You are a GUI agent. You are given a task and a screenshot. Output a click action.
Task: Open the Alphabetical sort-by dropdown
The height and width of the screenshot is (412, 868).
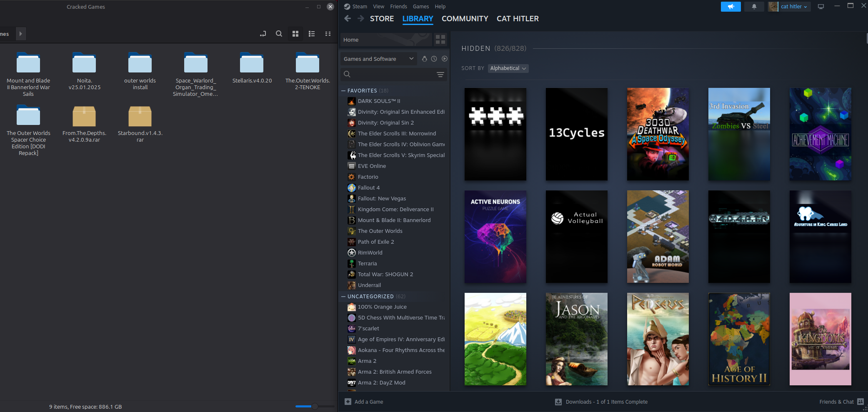[x=508, y=68]
